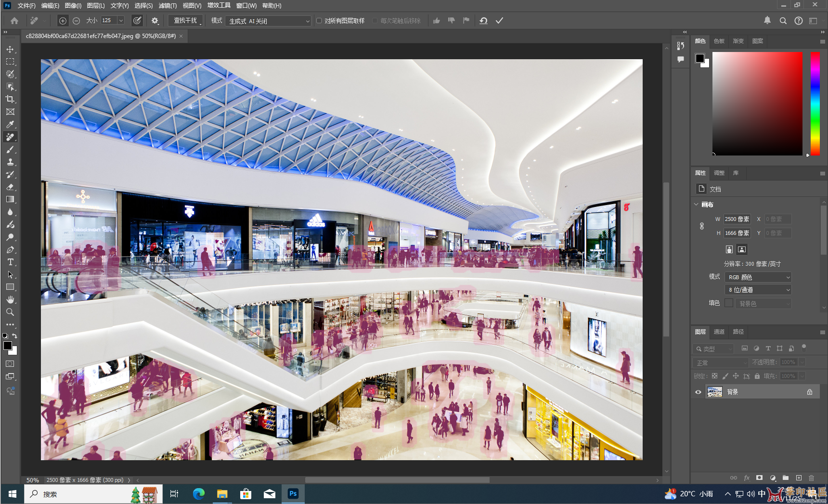Select the Crop tool
Screen dimensions: 828x504
pyautogui.click(x=10, y=99)
